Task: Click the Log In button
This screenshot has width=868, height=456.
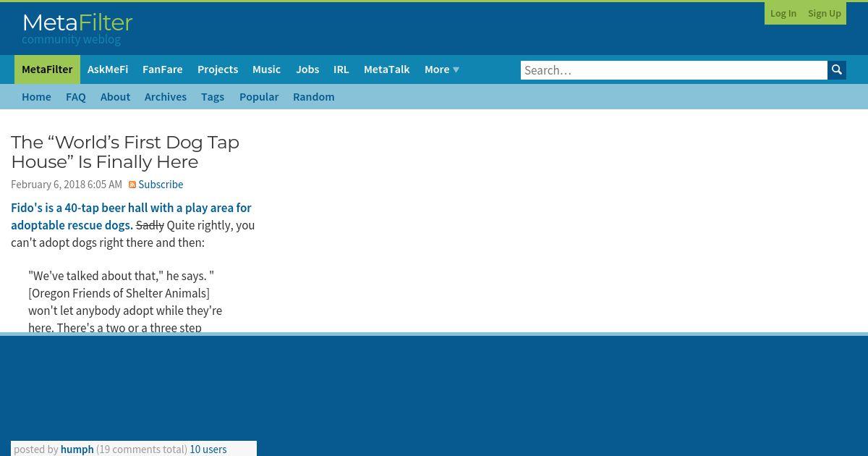Action: click(783, 13)
